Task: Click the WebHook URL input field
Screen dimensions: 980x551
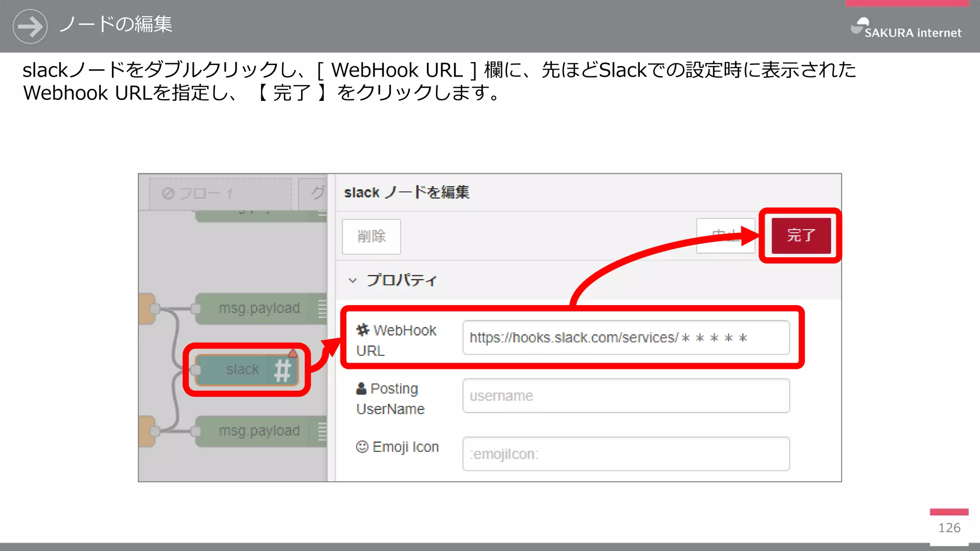Action: (x=626, y=338)
